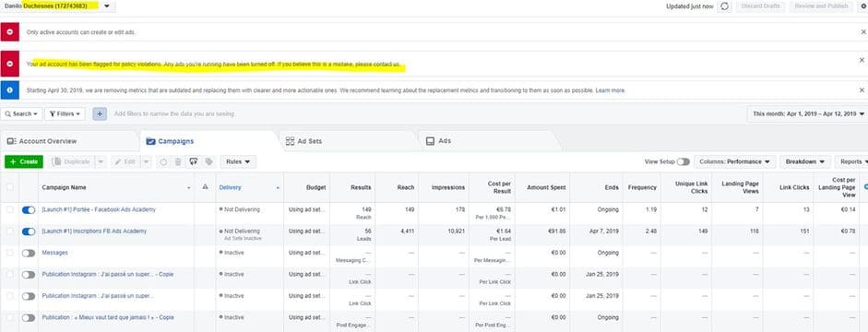Expand the Duplicate button's dropdown arrow

tap(101, 162)
